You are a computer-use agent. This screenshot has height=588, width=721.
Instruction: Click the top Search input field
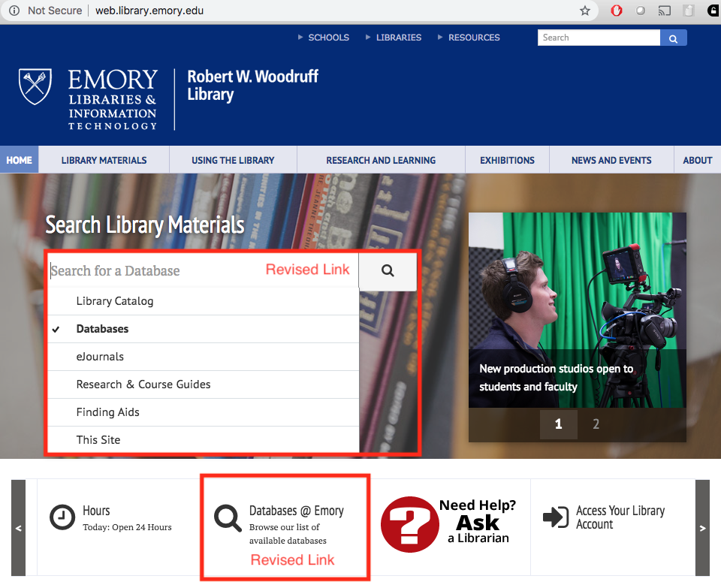click(x=599, y=38)
